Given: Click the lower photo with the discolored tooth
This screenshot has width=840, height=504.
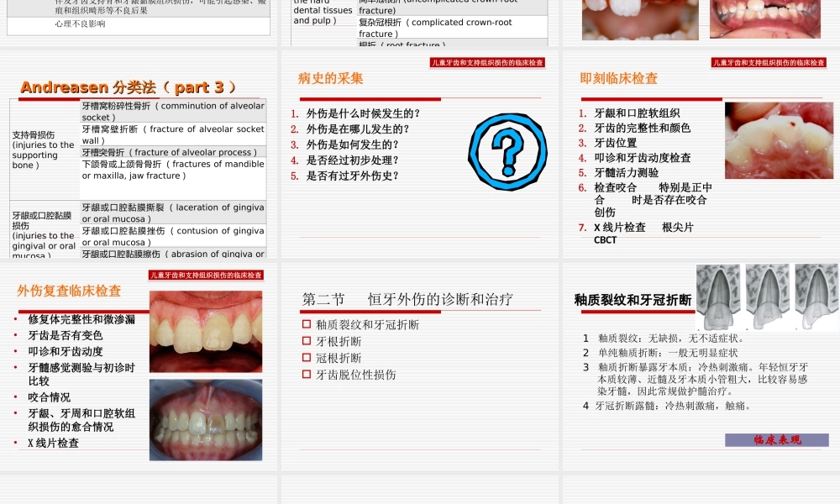Looking at the screenshot, I should point(206,420).
